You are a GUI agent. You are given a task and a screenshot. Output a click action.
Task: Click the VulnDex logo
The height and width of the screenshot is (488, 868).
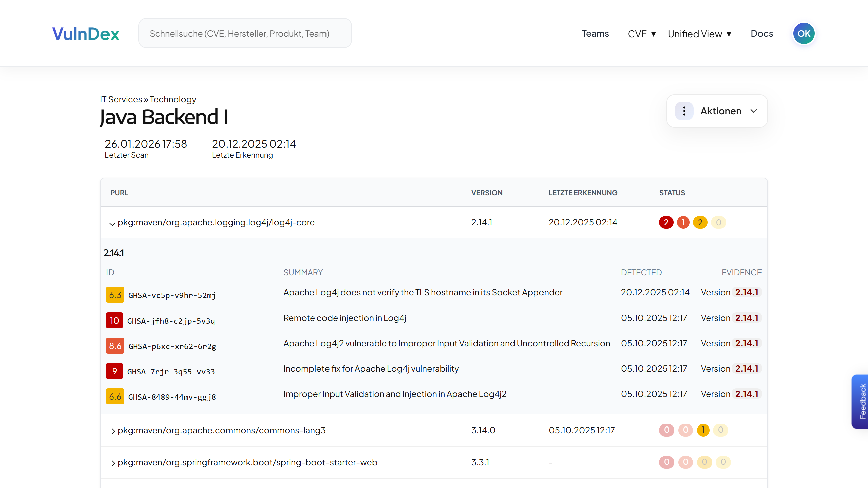point(85,34)
